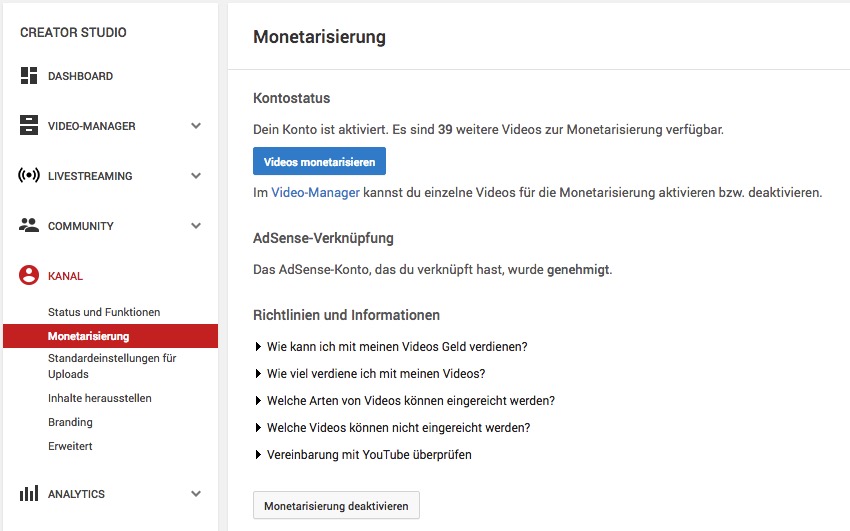This screenshot has height=531, width=850.
Task: Open the Erweitert submenu item
Action: tap(70, 446)
